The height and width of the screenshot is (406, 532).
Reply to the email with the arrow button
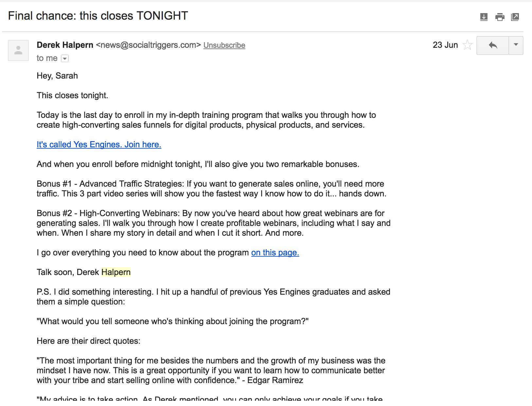coord(493,45)
